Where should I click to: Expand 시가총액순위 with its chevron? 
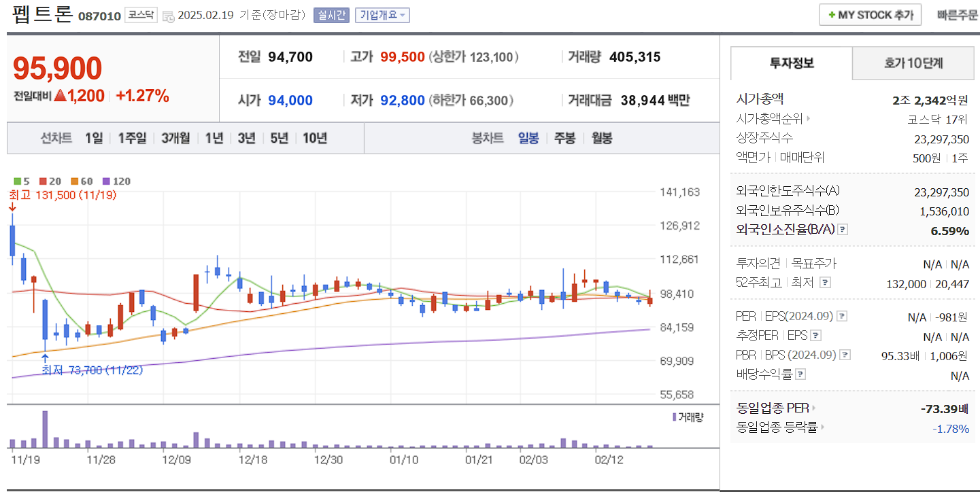tap(807, 118)
